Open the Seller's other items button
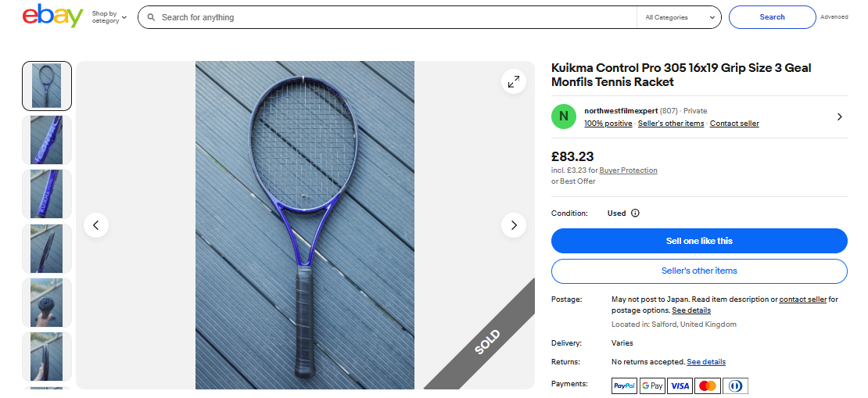The width and height of the screenshot is (868, 398). 699,271
